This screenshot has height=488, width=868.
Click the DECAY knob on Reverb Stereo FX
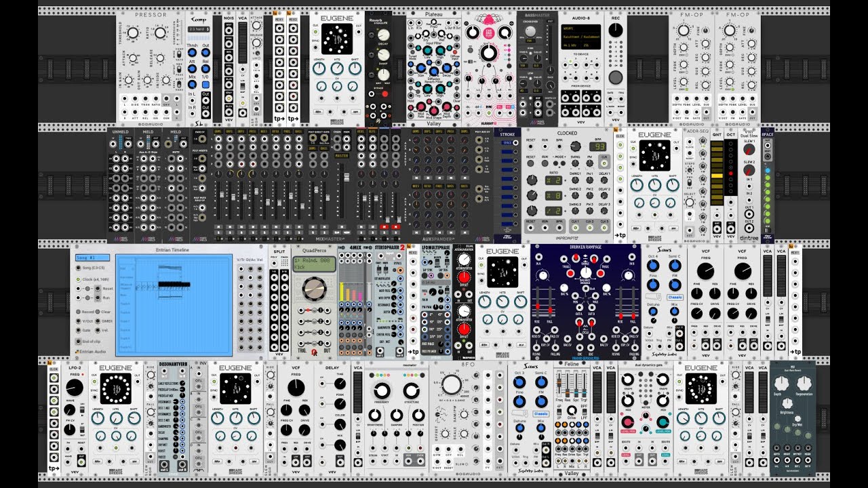click(384, 35)
